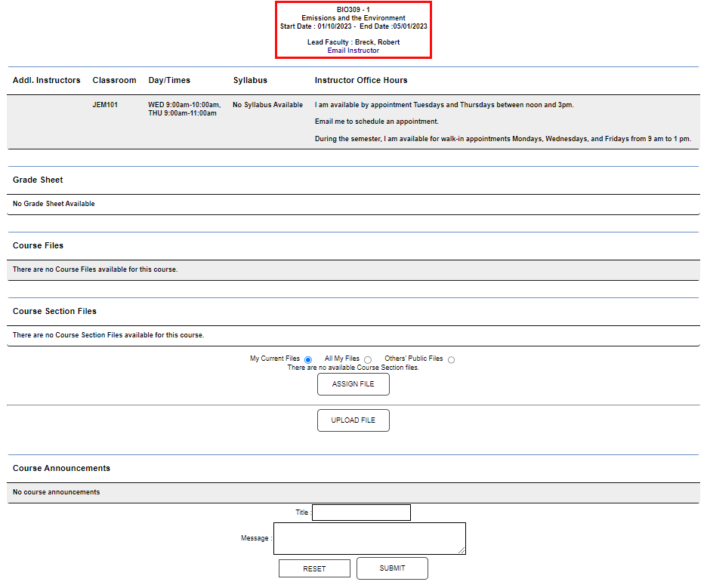Click the Email Instructor link

coord(353,51)
